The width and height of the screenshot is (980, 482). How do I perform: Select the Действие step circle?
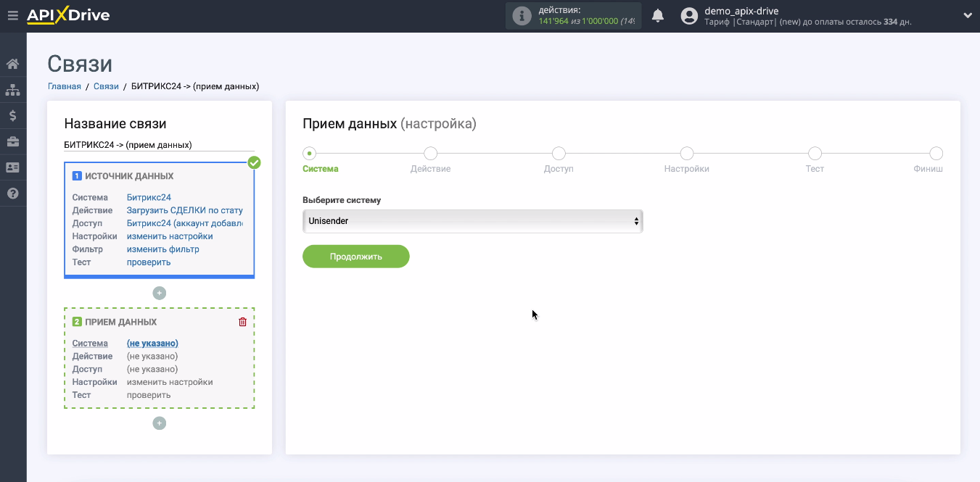tap(431, 153)
